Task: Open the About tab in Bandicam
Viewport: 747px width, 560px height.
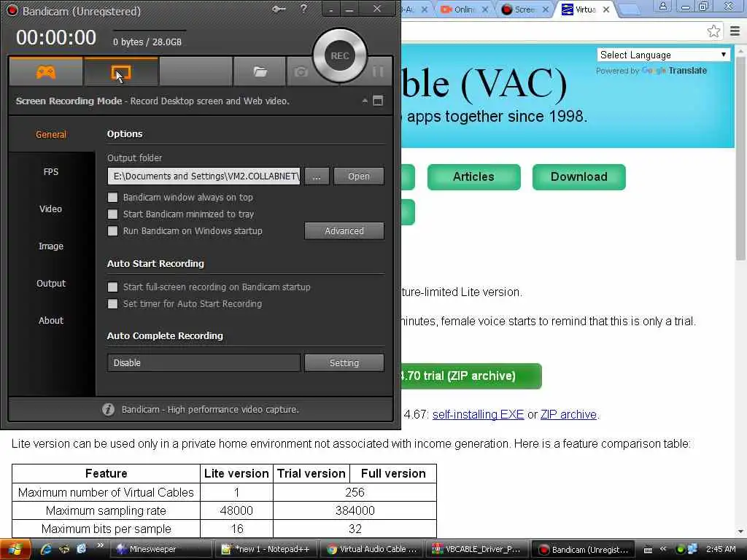Action: click(51, 320)
